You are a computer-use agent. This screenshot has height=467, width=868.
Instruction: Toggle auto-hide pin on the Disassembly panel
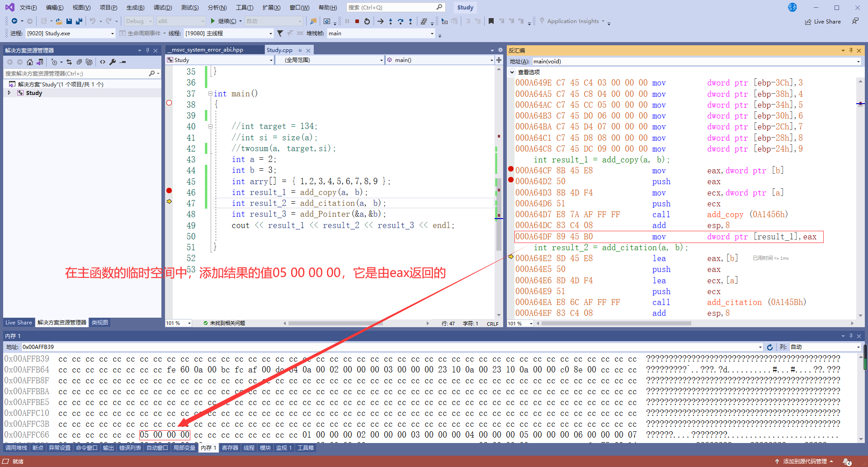(851, 50)
